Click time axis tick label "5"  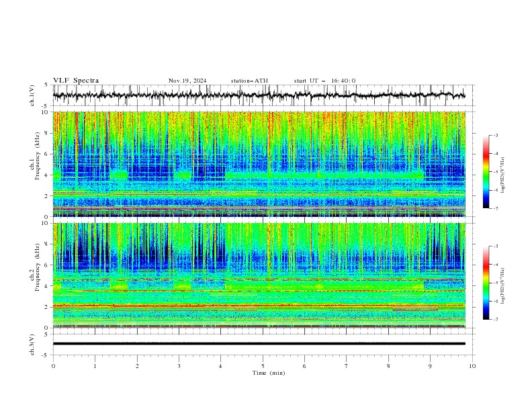(263, 366)
